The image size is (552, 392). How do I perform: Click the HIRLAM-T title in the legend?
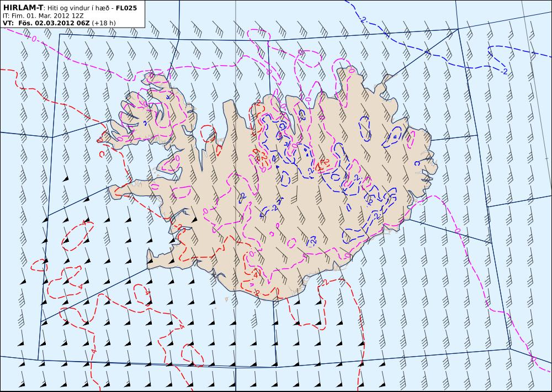pos(23,7)
